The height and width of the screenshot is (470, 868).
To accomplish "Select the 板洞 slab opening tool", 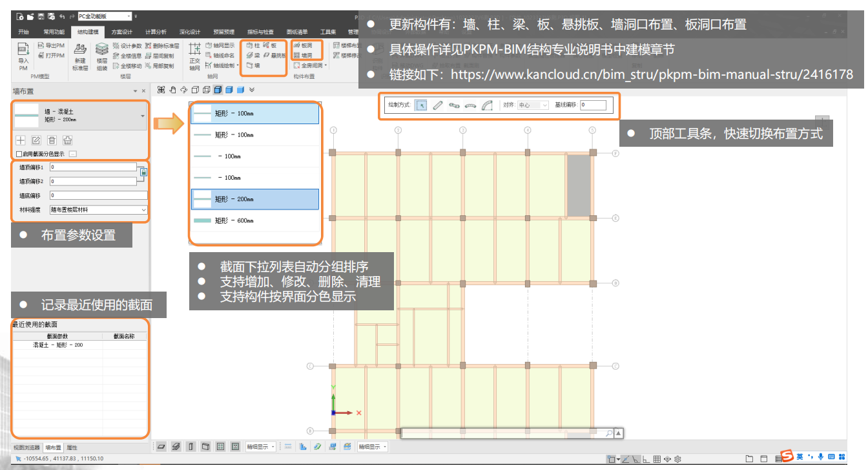I will (x=302, y=46).
